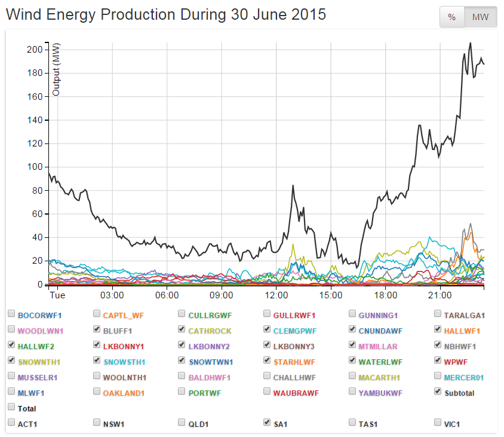Enable the Total series checkbox
Viewport: 504px width, 437px height.
tap(11, 407)
